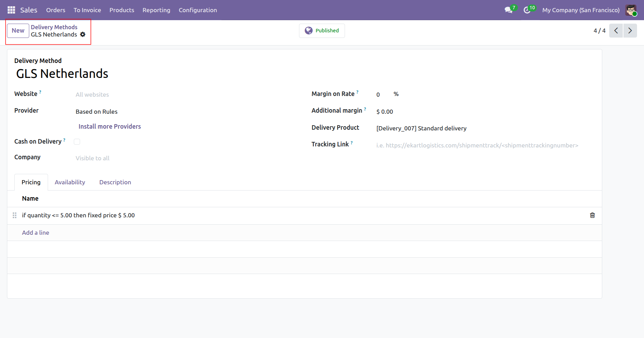Open the Delivery Product dropdown field
Image resolution: width=644 pixels, height=338 pixels.
click(x=453, y=128)
